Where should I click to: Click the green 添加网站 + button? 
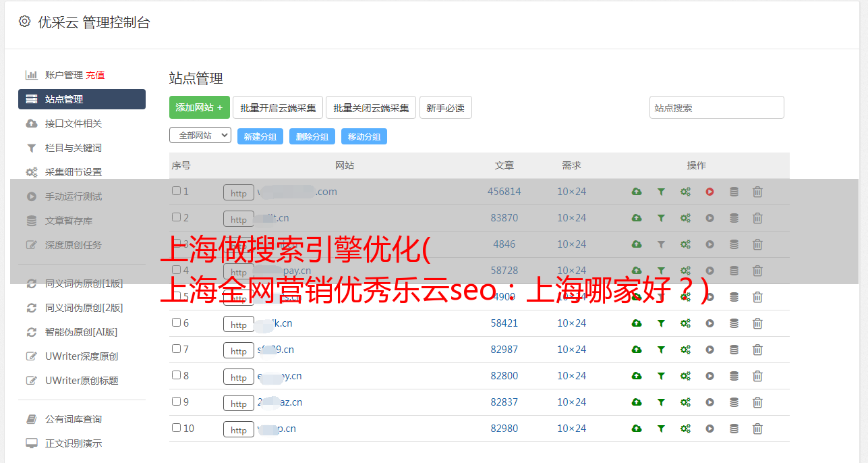click(x=200, y=107)
